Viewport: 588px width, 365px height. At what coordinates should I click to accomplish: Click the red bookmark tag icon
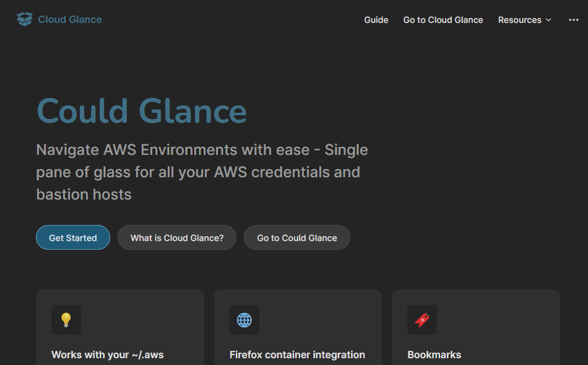click(422, 320)
